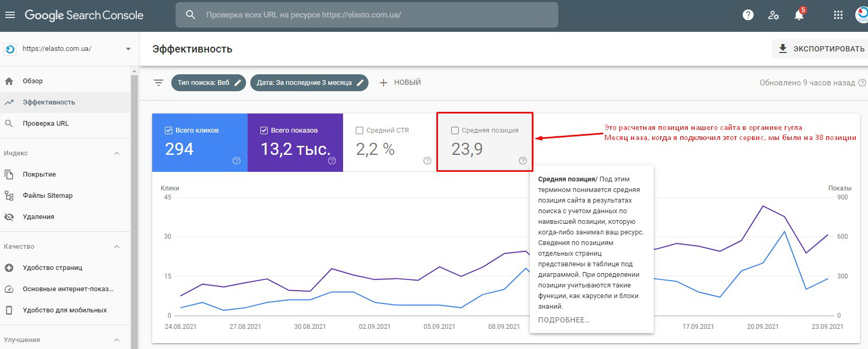Open the hamburger main menu

point(10,15)
